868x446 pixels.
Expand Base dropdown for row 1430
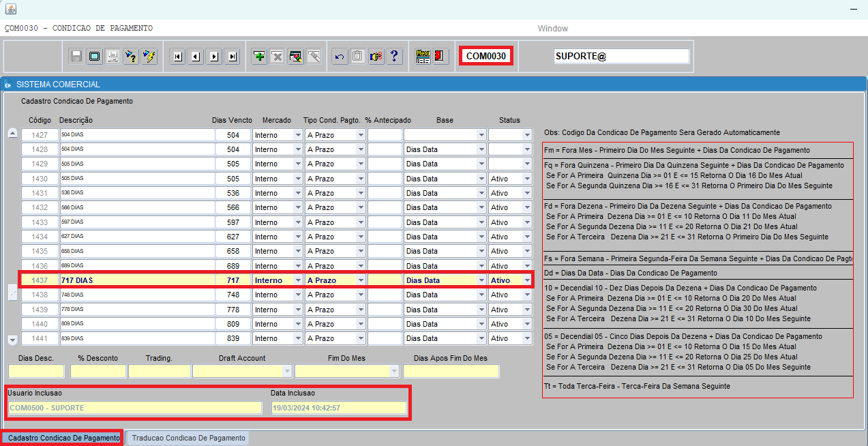481,179
